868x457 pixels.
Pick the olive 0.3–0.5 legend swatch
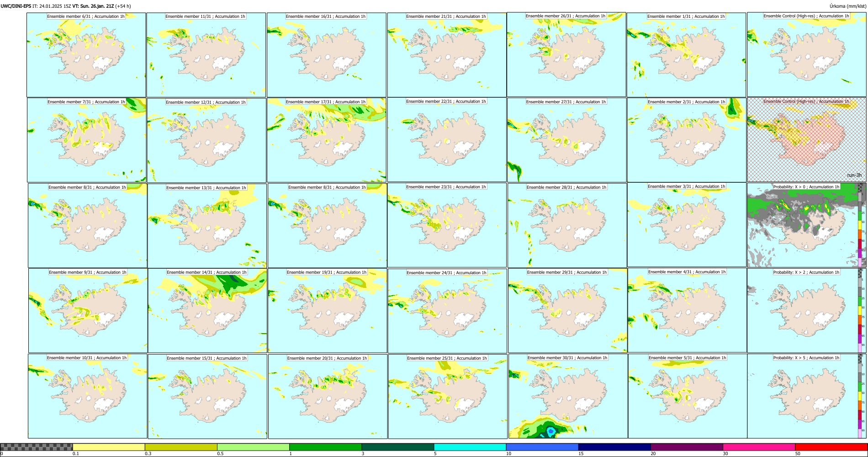[x=181, y=447]
